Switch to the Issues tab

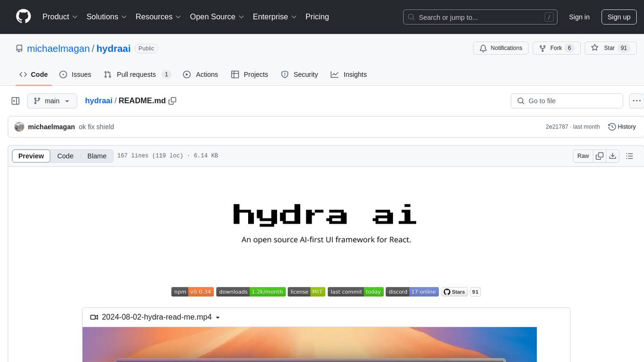75,74
